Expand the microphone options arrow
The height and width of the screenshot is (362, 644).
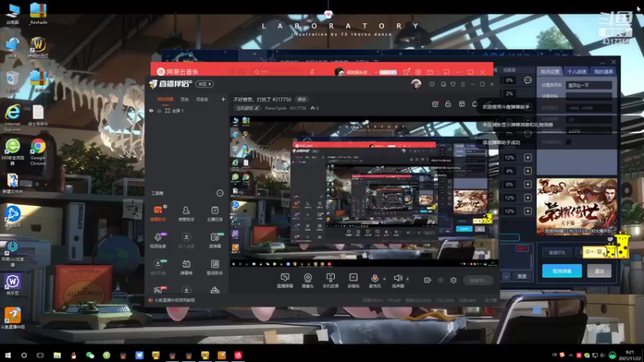[385, 279]
